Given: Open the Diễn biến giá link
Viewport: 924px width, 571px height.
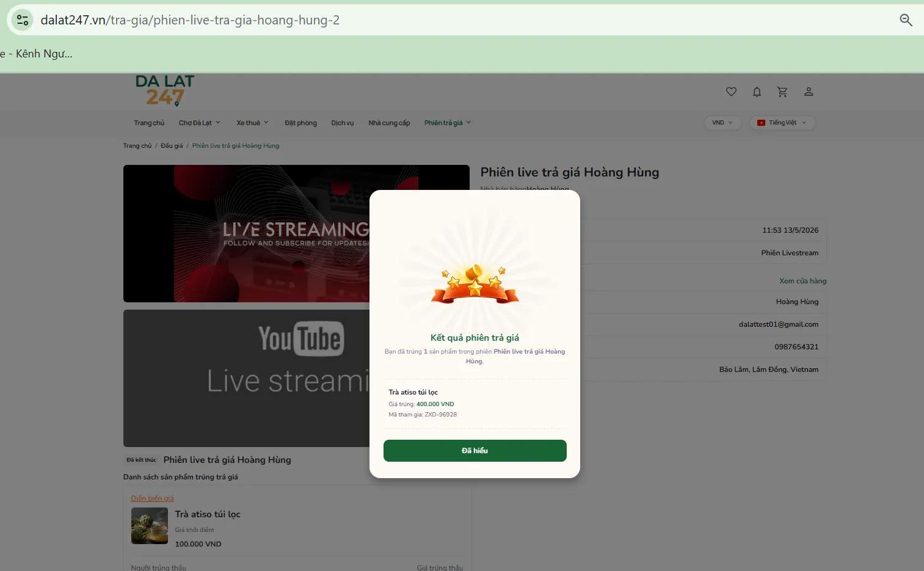Looking at the screenshot, I should (152, 498).
